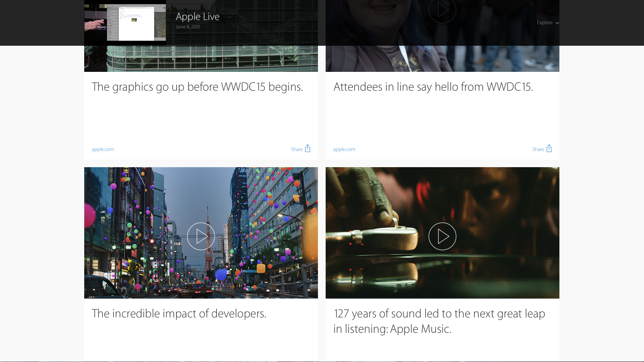Open 'The graphics go up before WWDC15 begins' headline
This screenshot has height=362, width=644.
coord(197,87)
